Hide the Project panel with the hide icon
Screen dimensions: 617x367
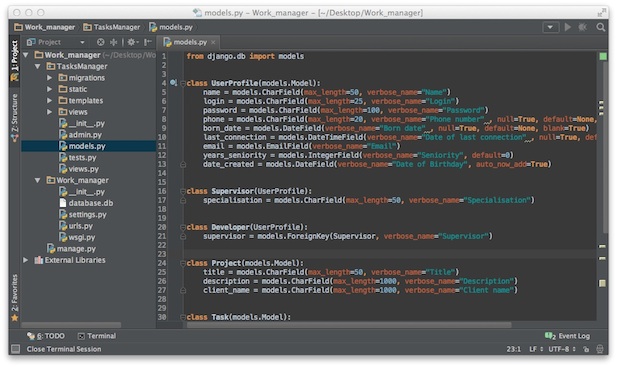click(148, 42)
